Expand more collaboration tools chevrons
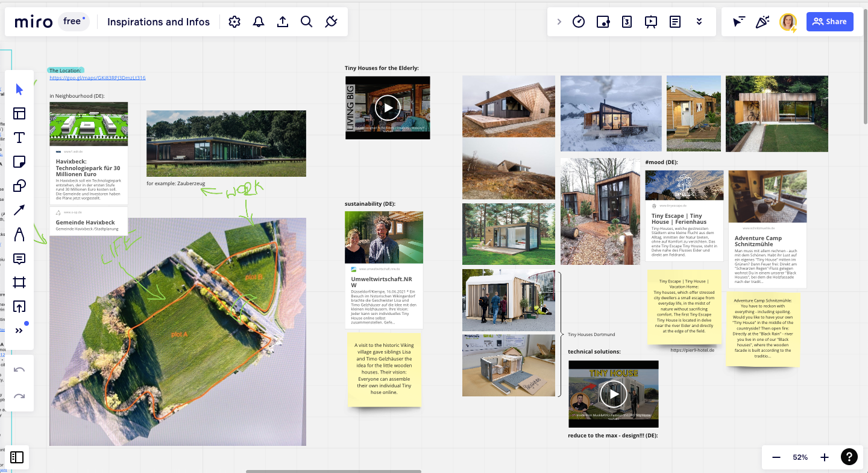 click(x=699, y=22)
